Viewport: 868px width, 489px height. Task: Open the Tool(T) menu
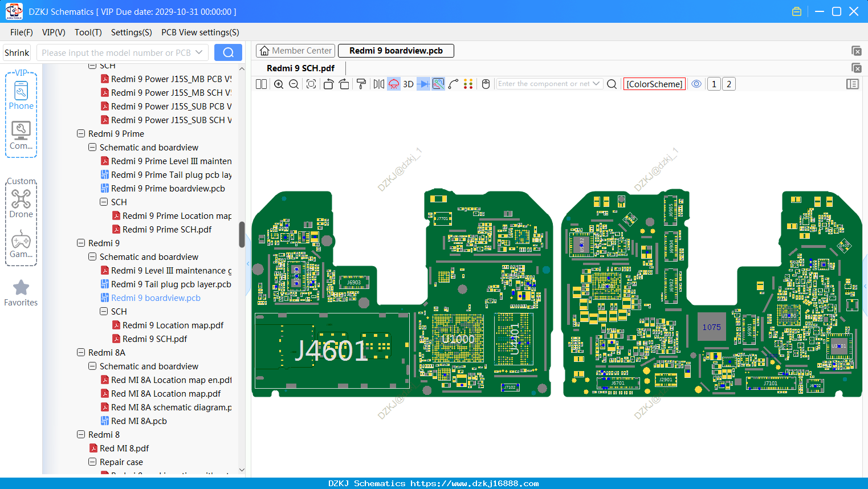pos(88,32)
